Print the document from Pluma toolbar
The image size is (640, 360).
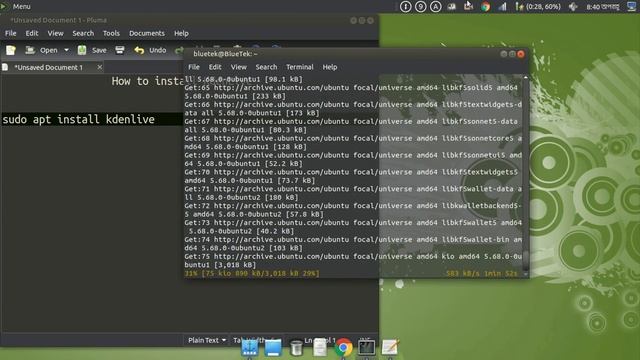click(120, 50)
